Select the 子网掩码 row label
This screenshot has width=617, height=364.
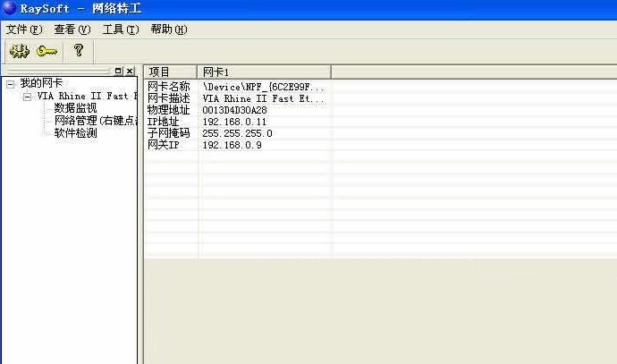click(x=168, y=133)
